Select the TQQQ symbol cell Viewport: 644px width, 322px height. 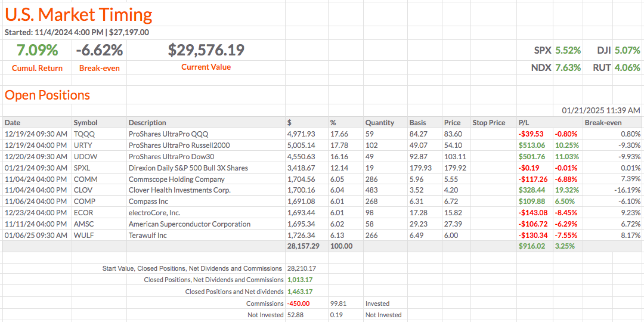[x=84, y=134]
